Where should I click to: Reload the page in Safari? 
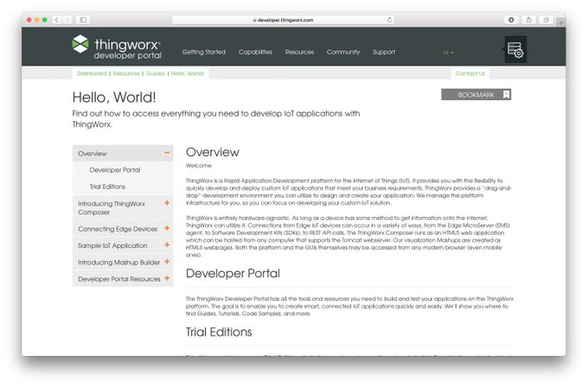[x=390, y=20]
